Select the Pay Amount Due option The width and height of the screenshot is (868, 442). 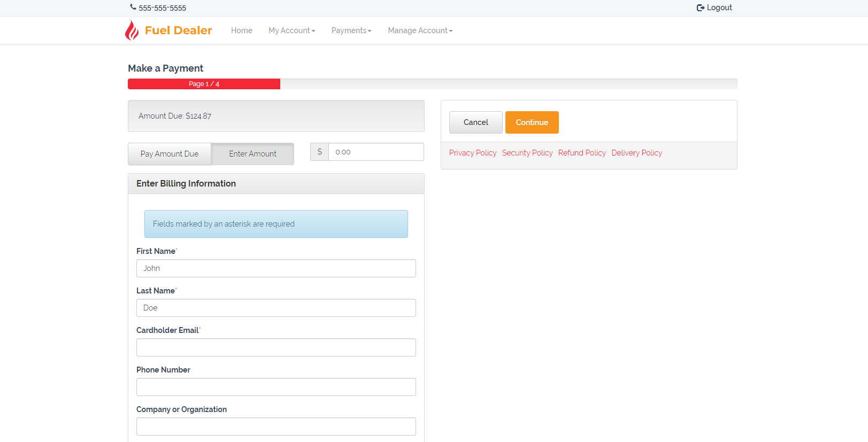coord(170,154)
